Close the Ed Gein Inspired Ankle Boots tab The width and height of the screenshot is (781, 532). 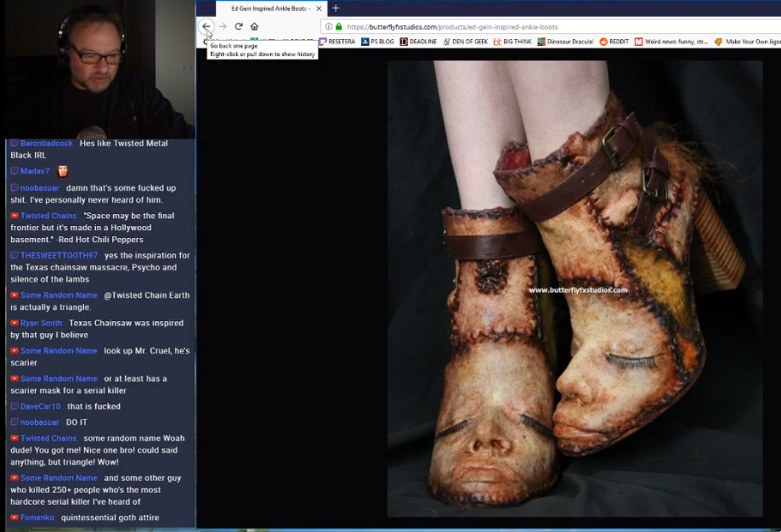319,8
